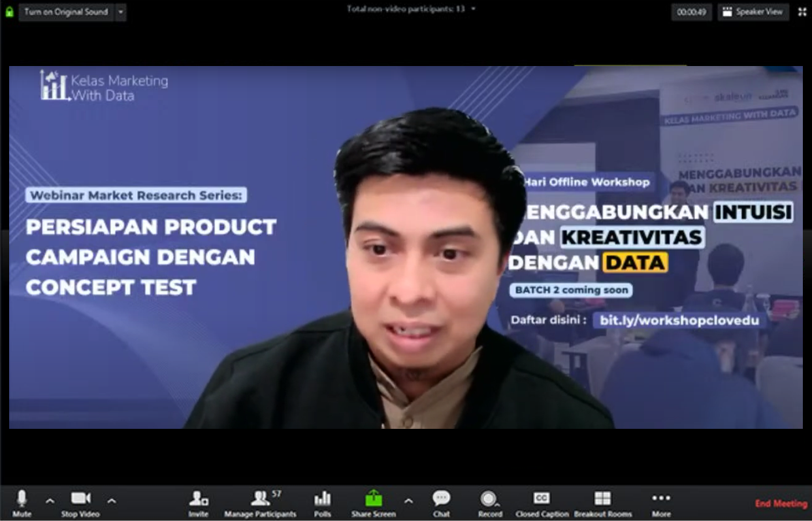The height and width of the screenshot is (521, 812).
Task: Expand audio options arrow beside Mute
Action: (50, 501)
